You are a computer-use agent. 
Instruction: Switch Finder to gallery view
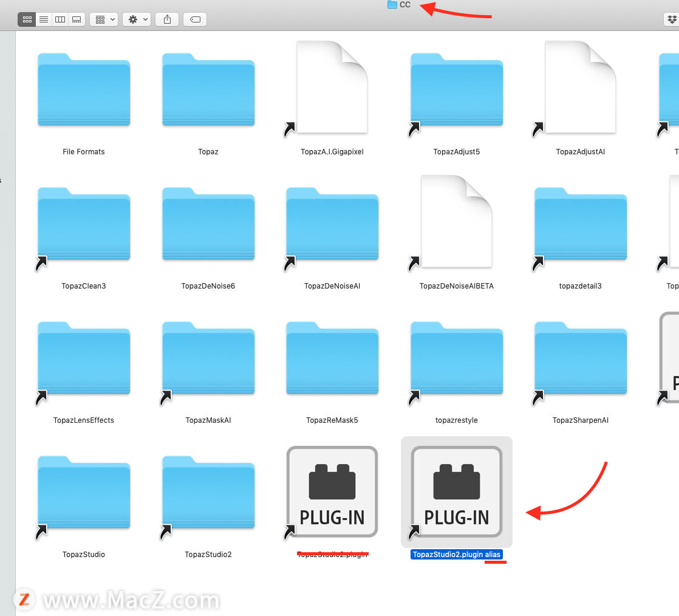[77, 19]
